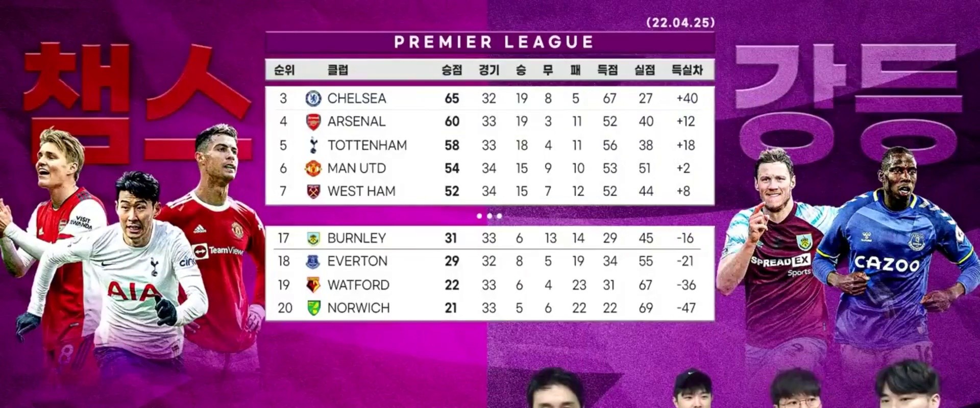Click the (22.04.25) date label
This screenshot has width=980, height=408.
click(680, 22)
